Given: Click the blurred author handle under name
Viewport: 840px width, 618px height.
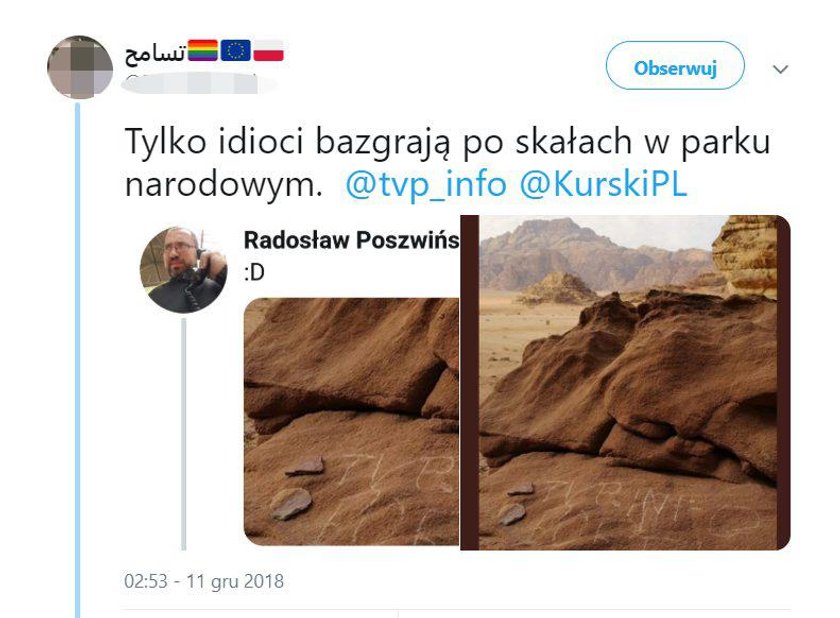Looking at the screenshot, I should pyautogui.click(x=197, y=85).
